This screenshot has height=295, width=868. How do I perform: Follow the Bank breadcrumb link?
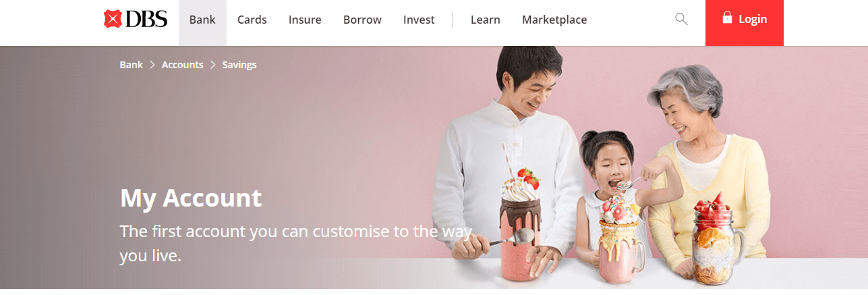coord(132,65)
